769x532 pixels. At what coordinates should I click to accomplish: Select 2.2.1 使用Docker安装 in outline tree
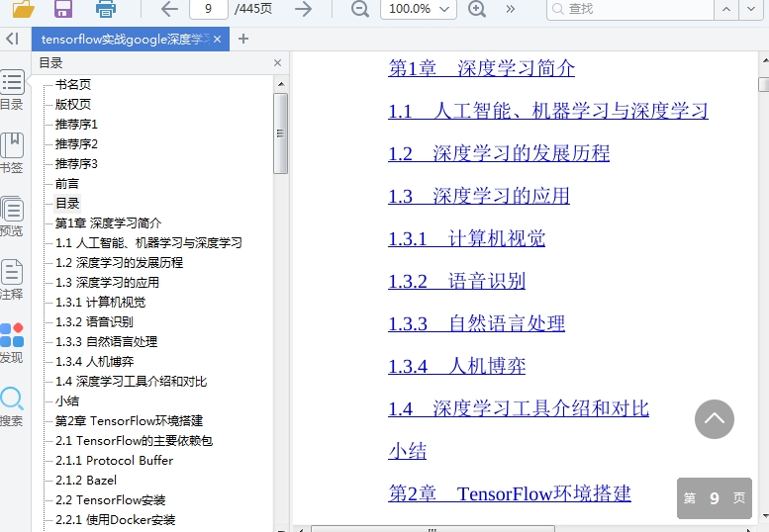pos(115,520)
